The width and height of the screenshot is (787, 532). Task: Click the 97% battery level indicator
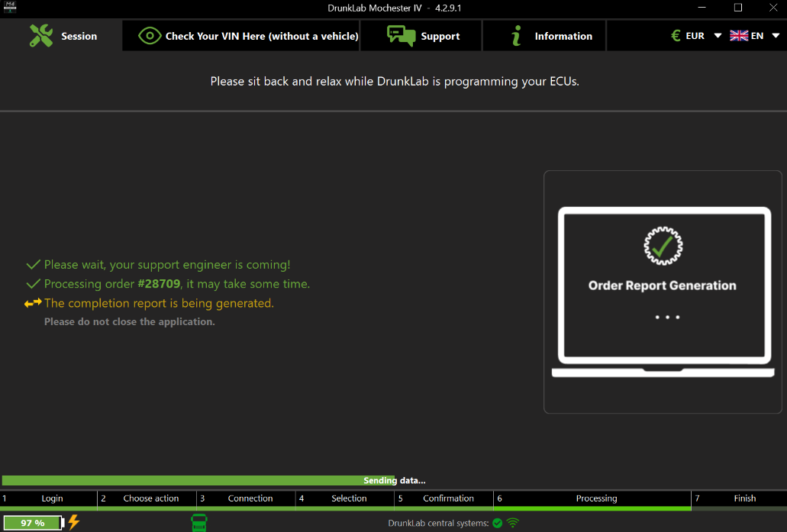[31, 523]
